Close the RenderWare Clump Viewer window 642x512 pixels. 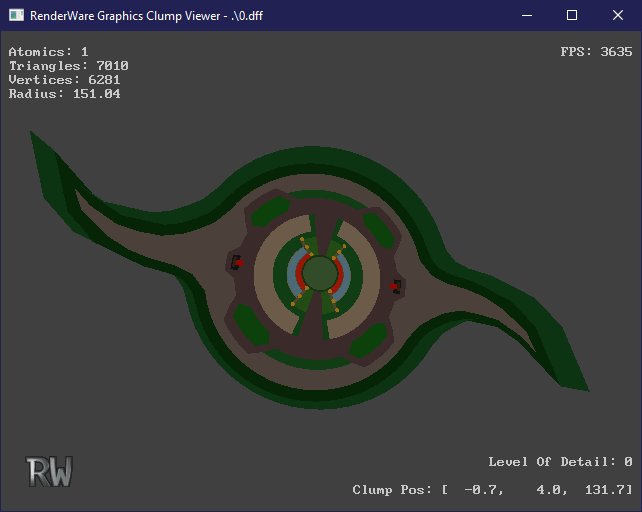pyautogui.click(x=618, y=15)
